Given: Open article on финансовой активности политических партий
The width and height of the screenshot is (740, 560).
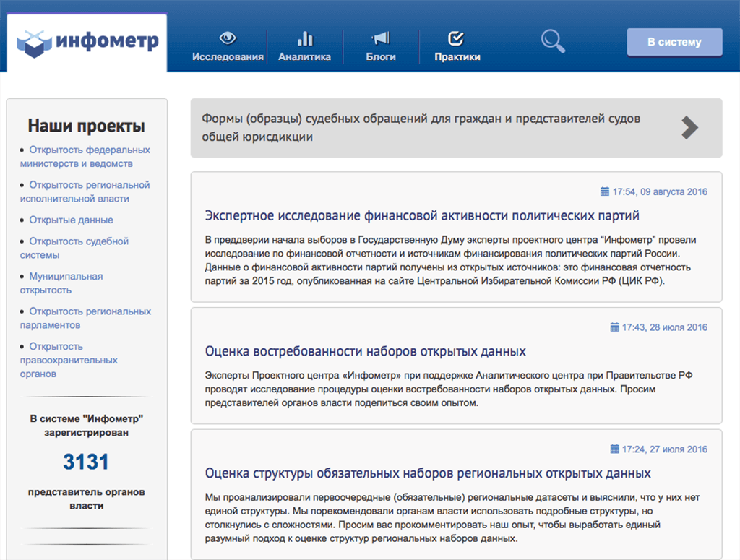Looking at the screenshot, I should pos(422,216).
